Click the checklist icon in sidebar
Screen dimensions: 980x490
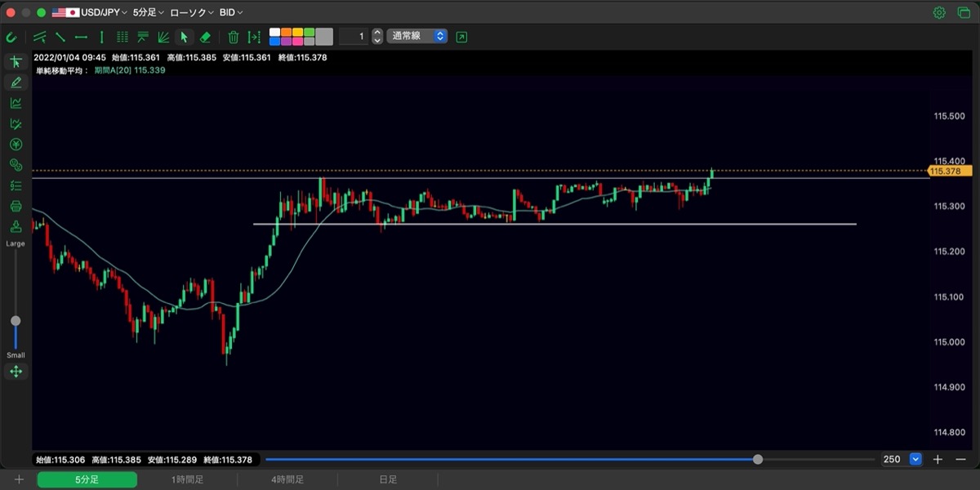pyautogui.click(x=16, y=185)
